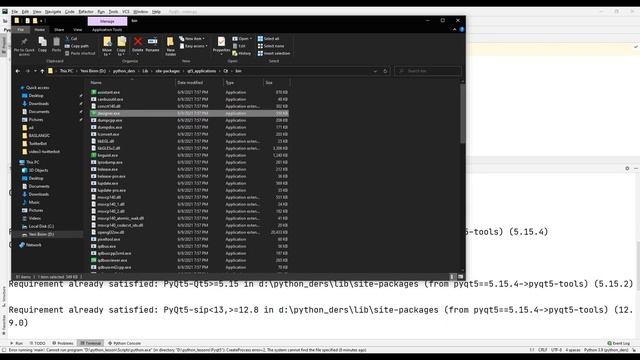Open recent locations dropdown arrow
Screen dimensions: 640x360
coord(35,71)
